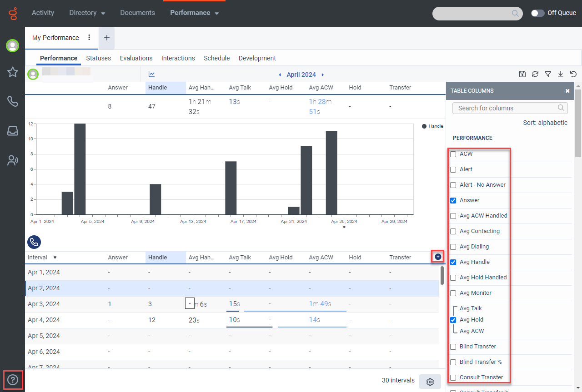
Task: Toggle the chart view icon
Action: tap(152, 74)
